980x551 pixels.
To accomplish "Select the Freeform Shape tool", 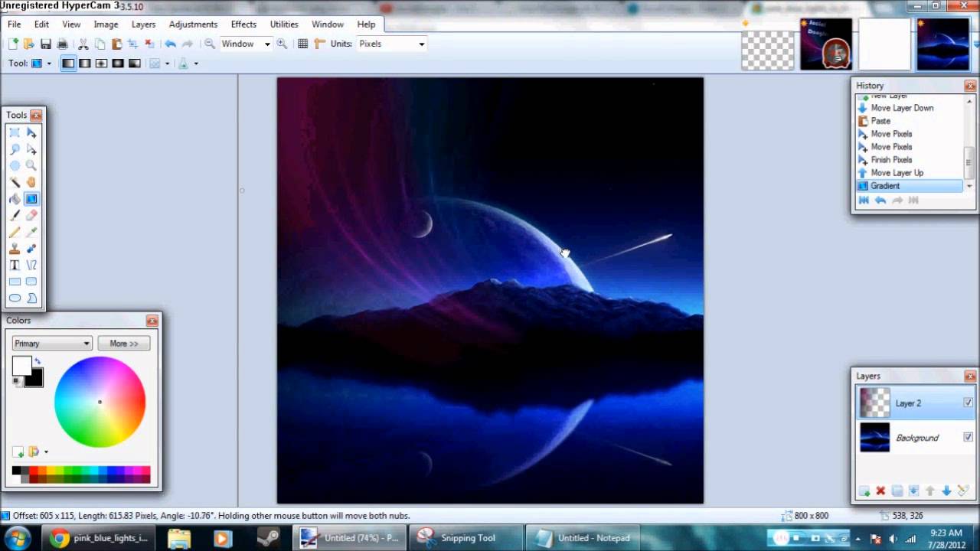I will click(31, 298).
